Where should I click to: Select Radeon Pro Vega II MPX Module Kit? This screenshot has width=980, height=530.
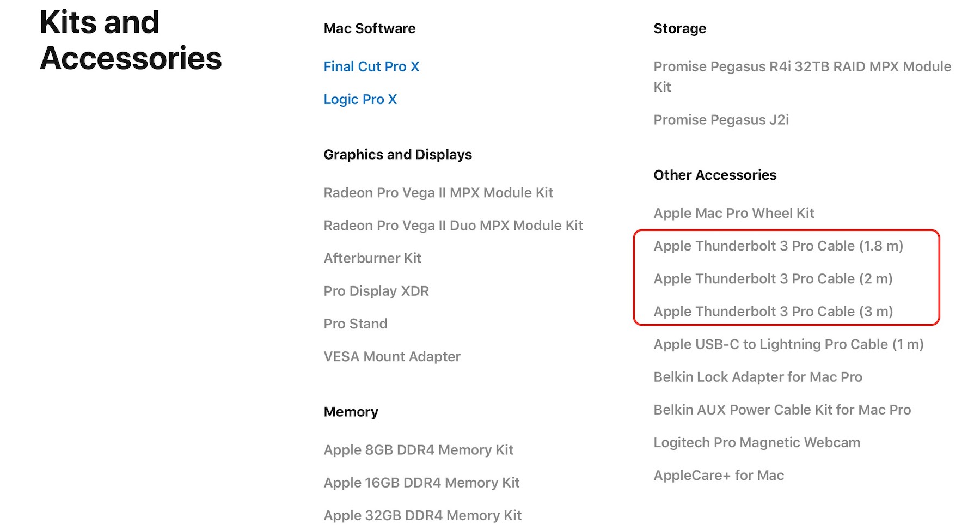(x=438, y=193)
